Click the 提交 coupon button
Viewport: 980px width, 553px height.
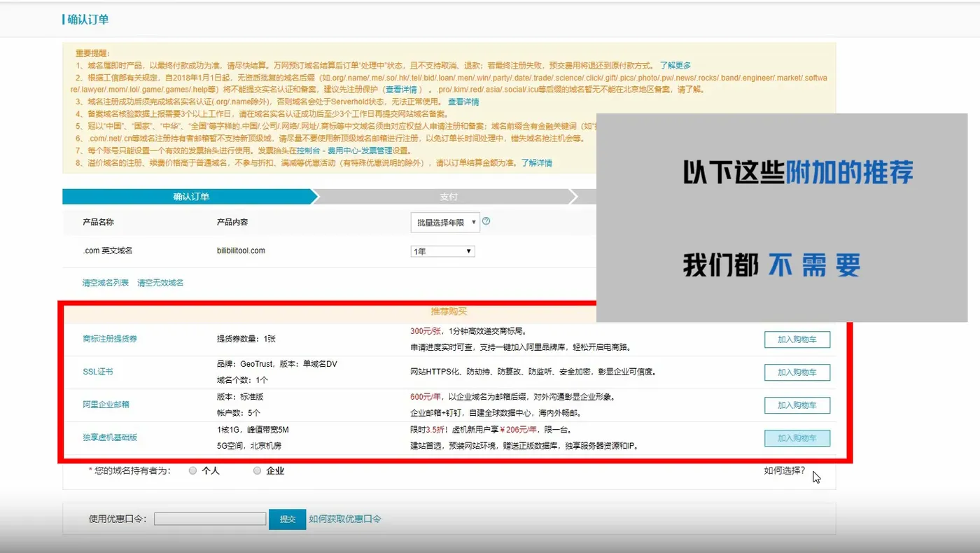tap(288, 519)
